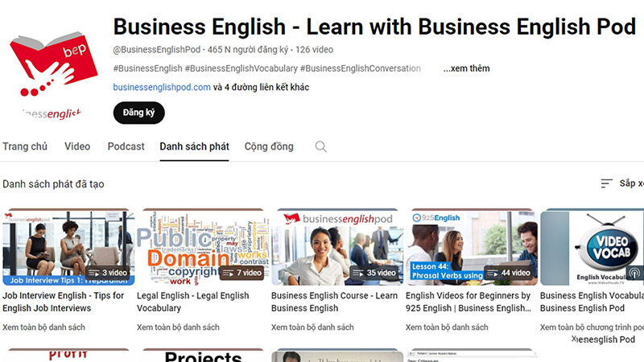Open Business English Course playlist thumbnail
This screenshot has width=644, height=362.
[x=337, y=248]
